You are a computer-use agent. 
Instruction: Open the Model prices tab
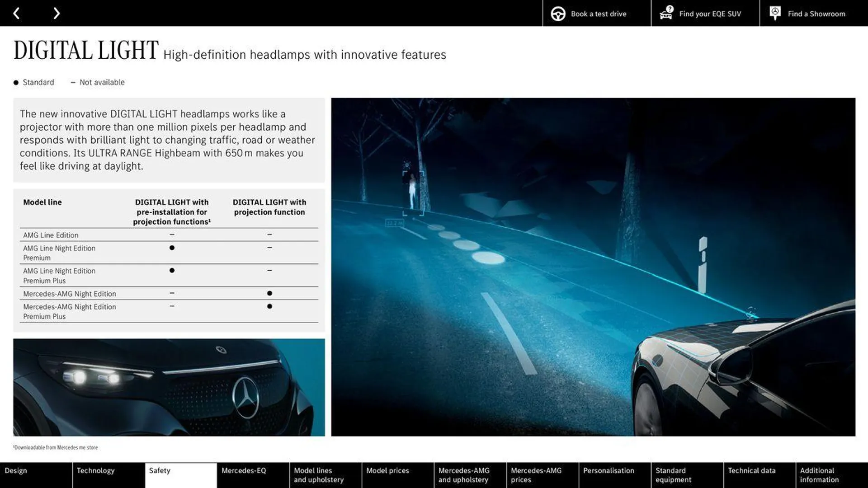click(398, 475)
